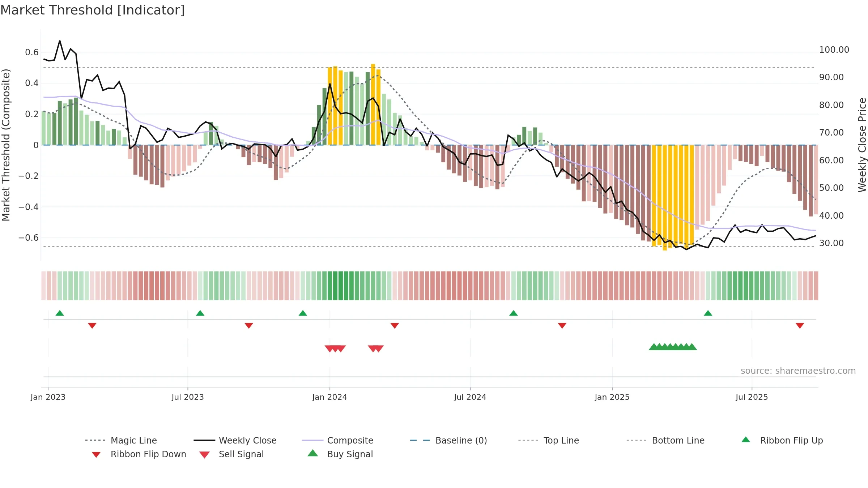Click the first Buy Signal triangle in early 2025
Screen dimensions: 868x488
[x=654, y=347]
